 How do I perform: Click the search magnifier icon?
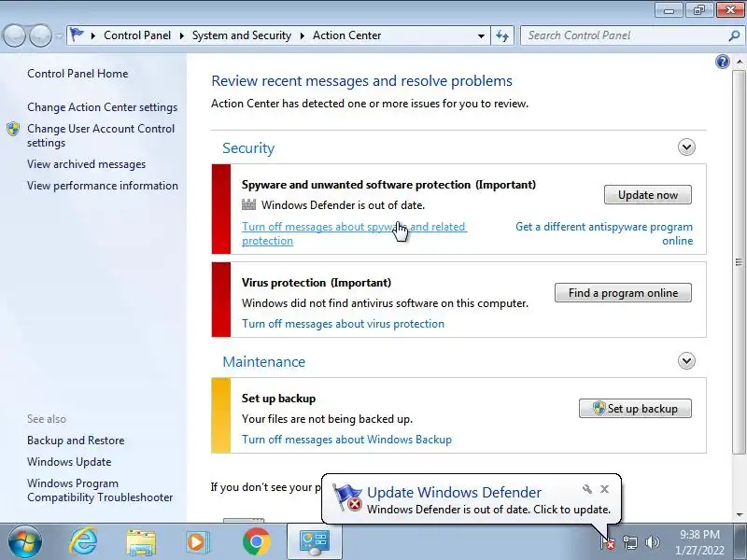(x=734, y=35)
